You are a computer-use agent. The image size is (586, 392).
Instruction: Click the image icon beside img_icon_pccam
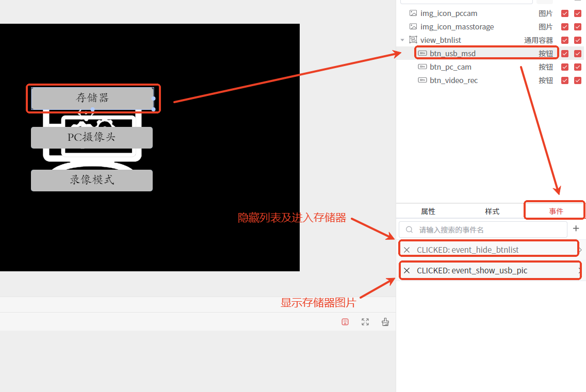coord(413,13)
